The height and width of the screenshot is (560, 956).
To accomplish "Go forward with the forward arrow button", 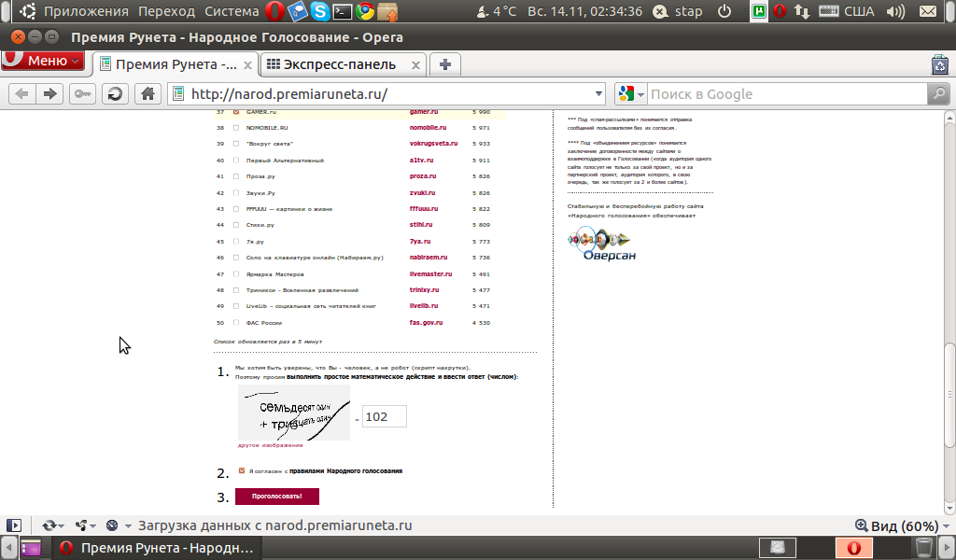I will (50, 94).
